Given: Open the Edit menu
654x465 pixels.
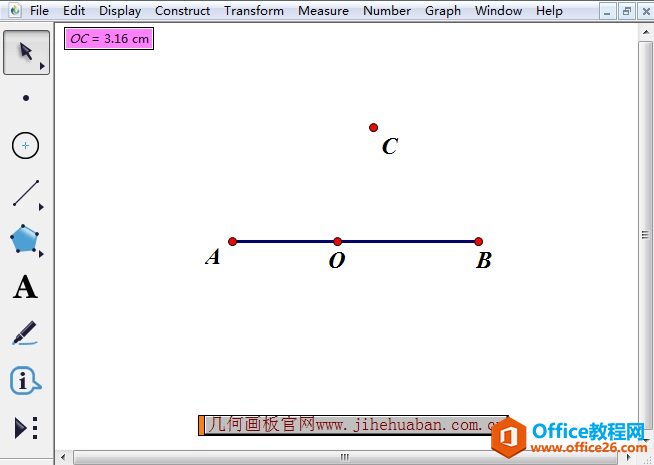Looking at the screenshot, I should coord(74,10).
